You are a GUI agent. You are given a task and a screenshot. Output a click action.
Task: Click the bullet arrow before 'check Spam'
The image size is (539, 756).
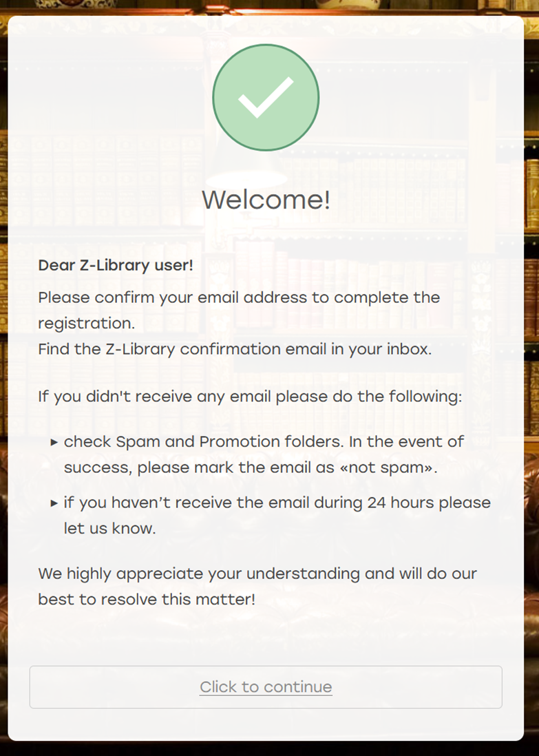(x=54, y=442)
